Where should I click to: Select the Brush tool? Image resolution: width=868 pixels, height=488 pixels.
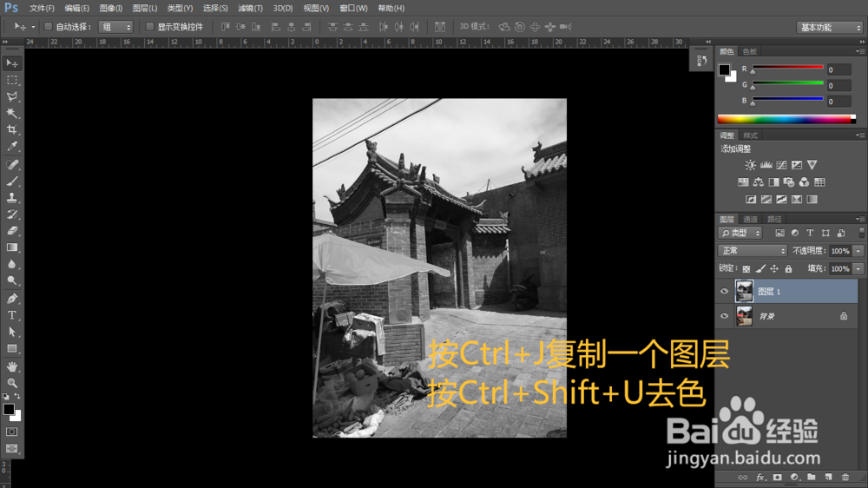point(11,181)
